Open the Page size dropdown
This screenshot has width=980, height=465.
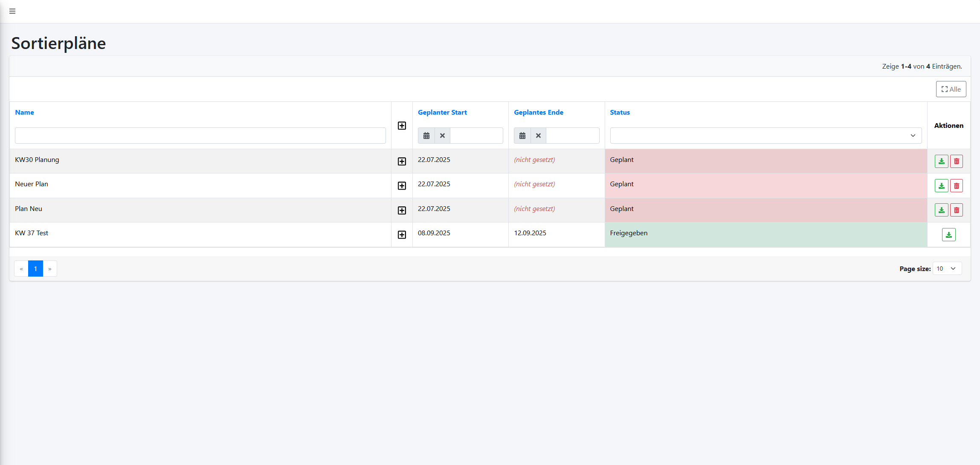pyautogui.click(x=947, y=269)
